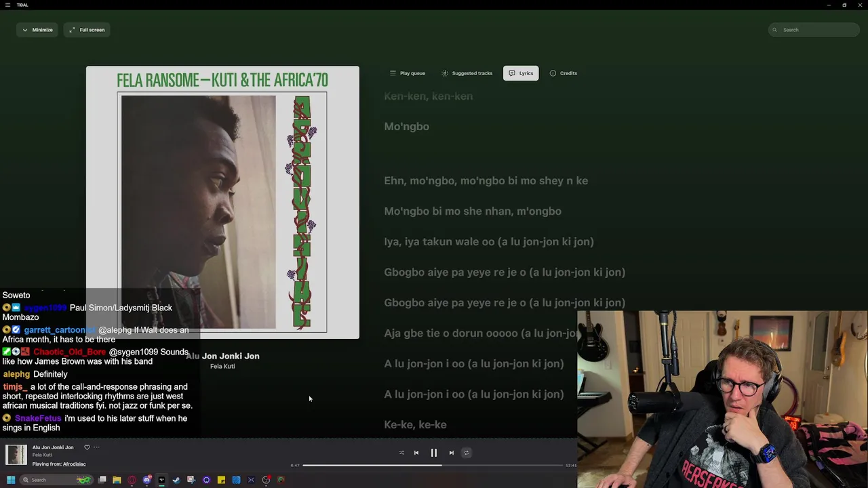Go to the previous track
The height and width of the screenshot is (488, 868).
416,453
